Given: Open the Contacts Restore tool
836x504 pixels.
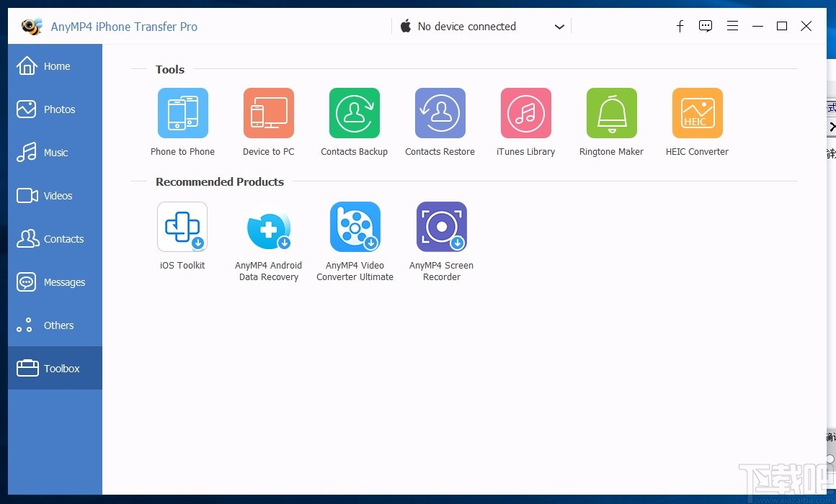Looking at the screenshot, I should 440,113.
